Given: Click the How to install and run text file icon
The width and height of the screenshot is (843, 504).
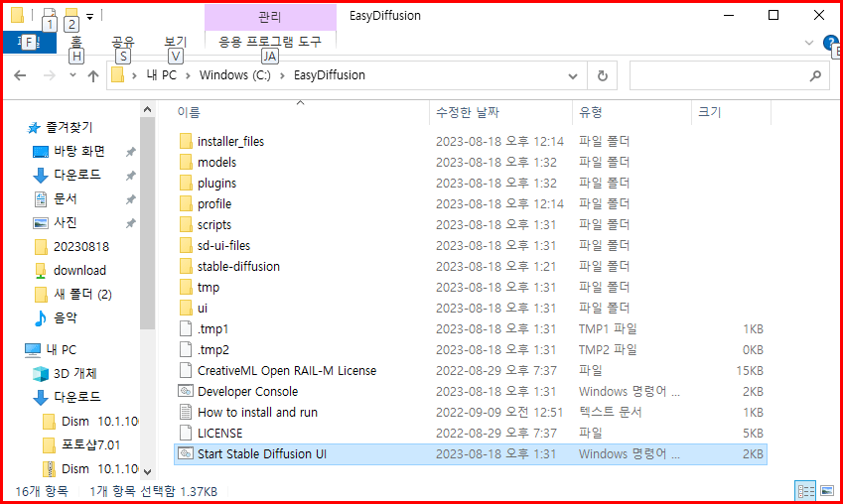Looking at the screenshot, I should (186, 412).
